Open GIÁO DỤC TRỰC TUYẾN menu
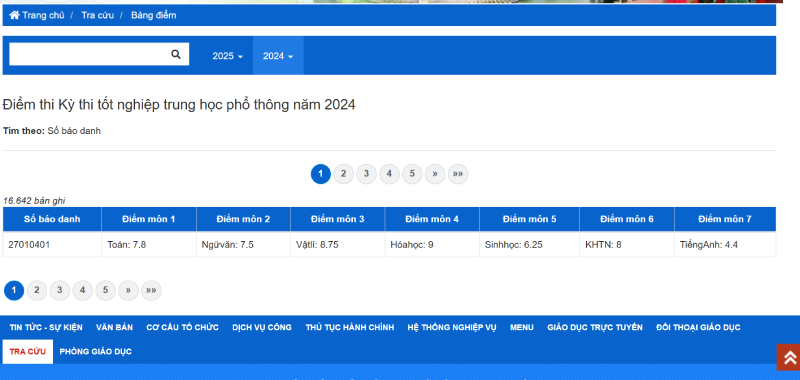The height and width of the screenshot is (380, 800). [595, 327]
